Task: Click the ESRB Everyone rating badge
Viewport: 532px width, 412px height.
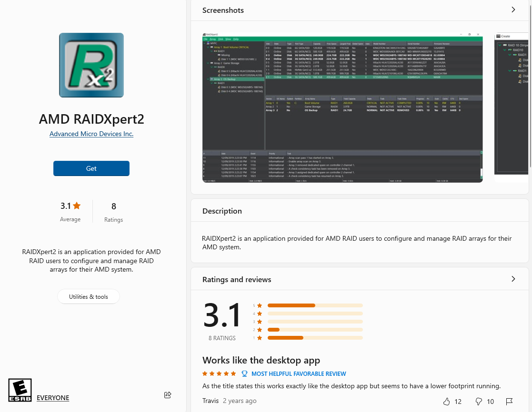Action: click(20, 390)
